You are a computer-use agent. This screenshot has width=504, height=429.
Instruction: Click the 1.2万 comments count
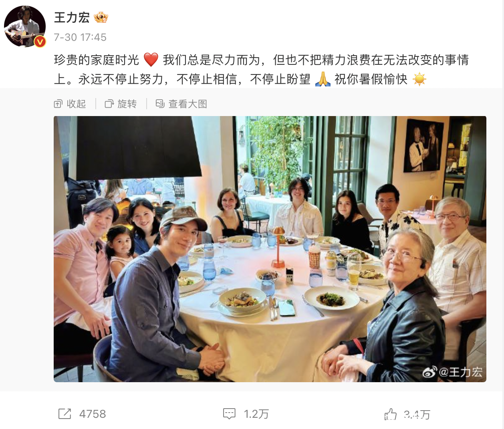pyautogui.click(x=256, y=414)
